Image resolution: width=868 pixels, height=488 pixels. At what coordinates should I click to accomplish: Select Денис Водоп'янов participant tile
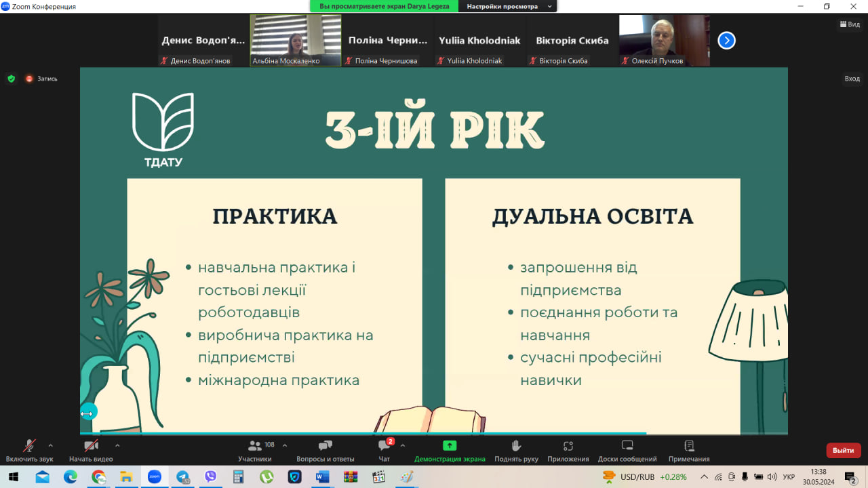203,40
